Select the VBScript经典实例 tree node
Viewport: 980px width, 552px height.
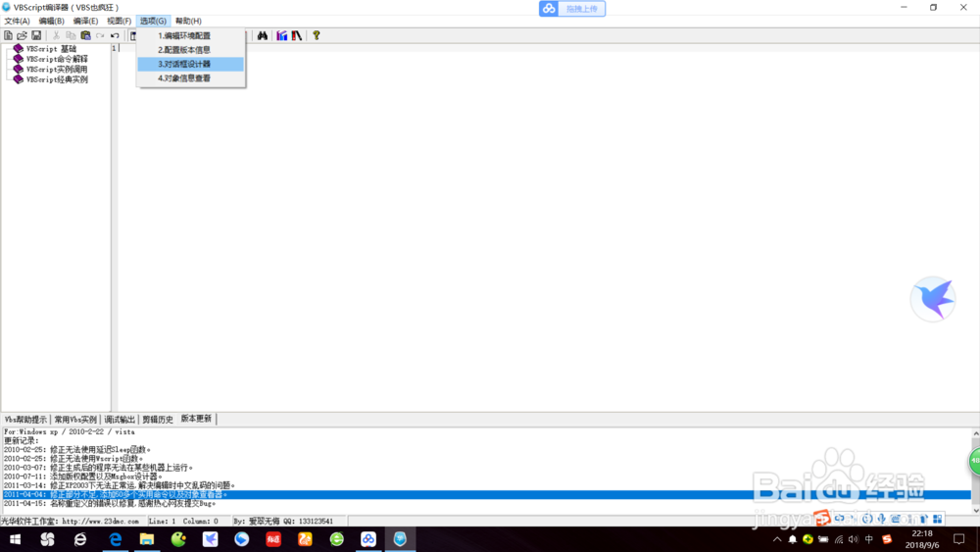(57, 79)
